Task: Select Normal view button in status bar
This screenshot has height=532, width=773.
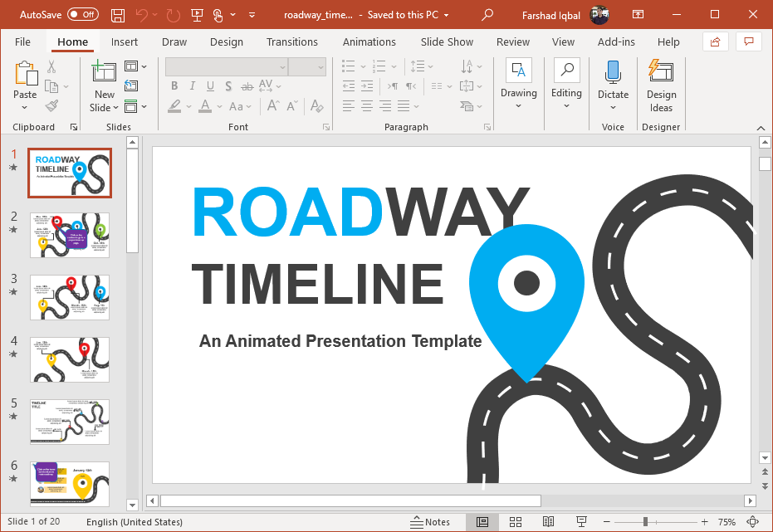Action: (482, 522)
